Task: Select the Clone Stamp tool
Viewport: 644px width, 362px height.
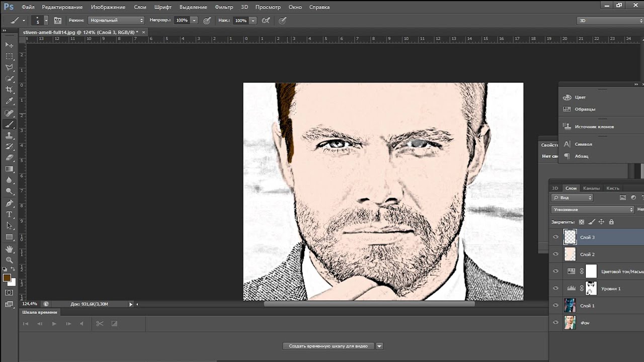Action: (x=9, y=136)
